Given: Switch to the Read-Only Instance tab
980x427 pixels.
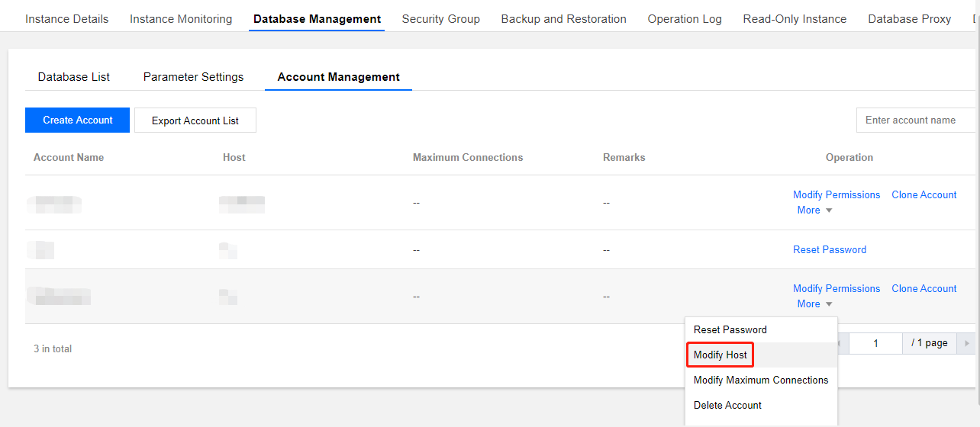Looking at the screenshot, I should (795, 19).
